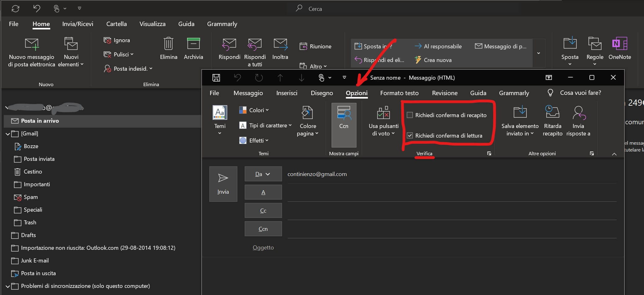
Task: Open the Colore pagina color picker
Action: (x=307, y=121)
